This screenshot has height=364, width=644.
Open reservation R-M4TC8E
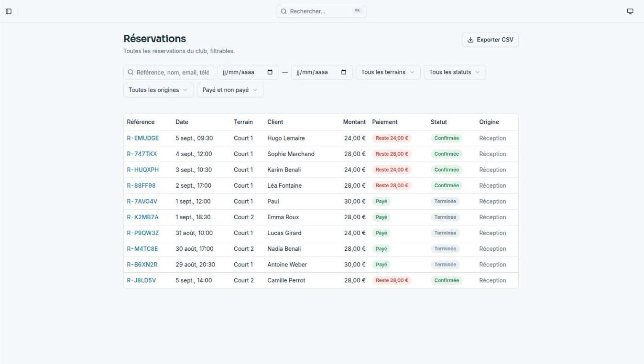click(142, 248)
